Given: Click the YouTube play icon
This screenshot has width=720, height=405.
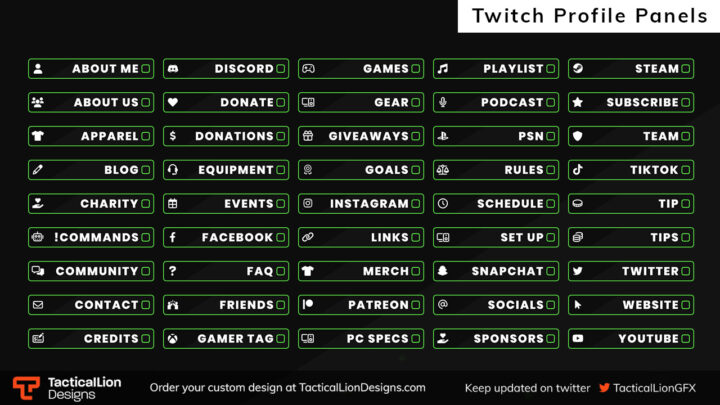Looking at the screenshot, I should pyautogui.click(x=578, y=338).
